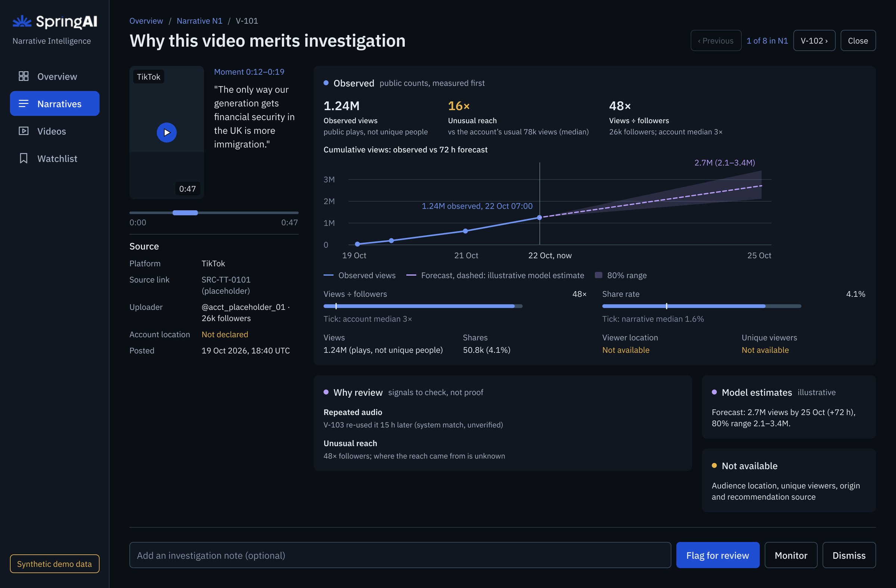
Task: Click the '2.7M (2.1–3.4M)' forecast label
Action: click(724, 162)
